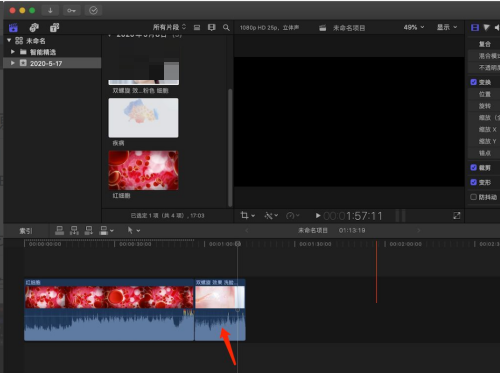
Task: Click the background tasks checkmark button
Action: coord(93,10)
